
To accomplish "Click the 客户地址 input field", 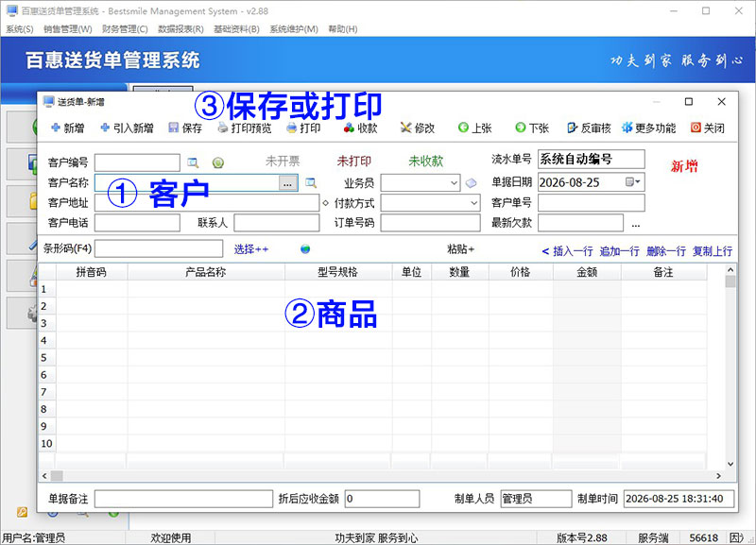I will point(207,203).
